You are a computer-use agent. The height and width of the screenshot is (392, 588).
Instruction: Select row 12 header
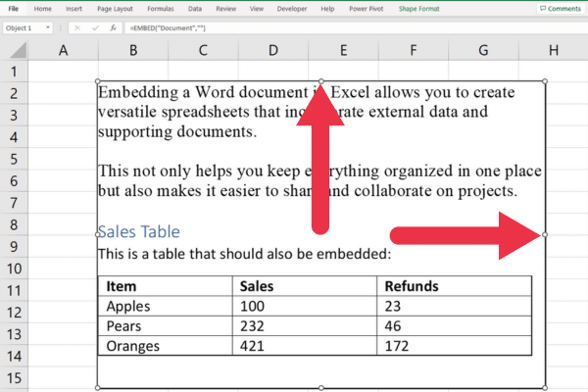point(14,312)
